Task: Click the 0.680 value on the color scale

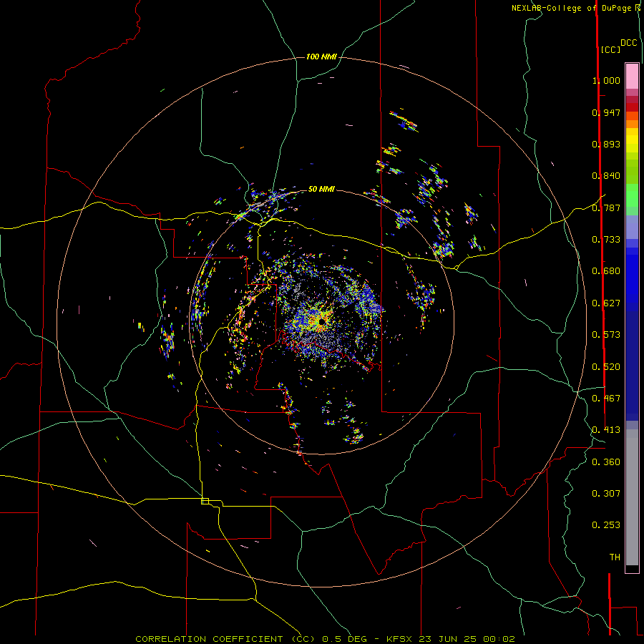Action: 606,271
